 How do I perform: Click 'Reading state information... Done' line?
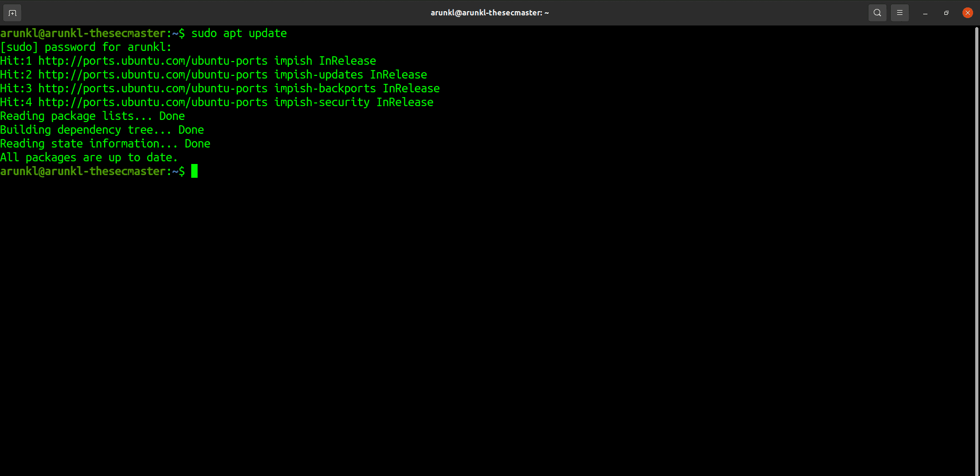coord(105,144)
